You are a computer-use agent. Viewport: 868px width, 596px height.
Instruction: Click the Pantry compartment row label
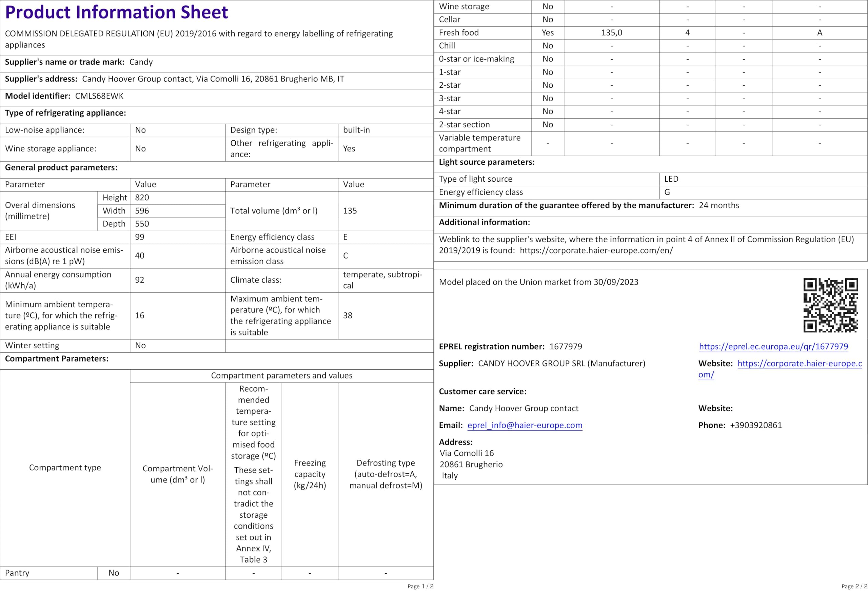coord(17,573)
